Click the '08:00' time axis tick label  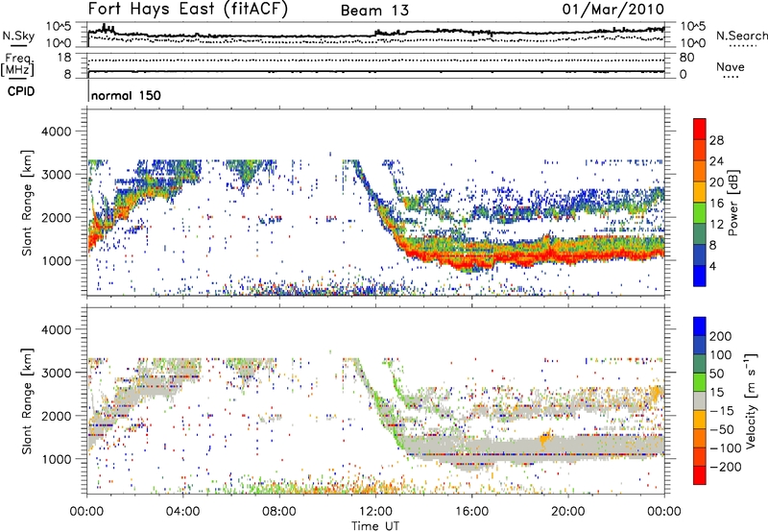click(279, 512)
